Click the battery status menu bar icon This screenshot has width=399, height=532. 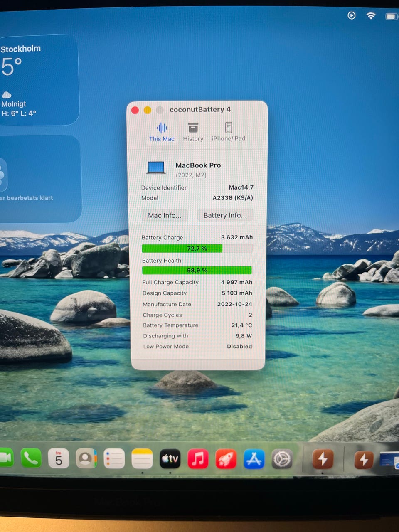point(391,16)
